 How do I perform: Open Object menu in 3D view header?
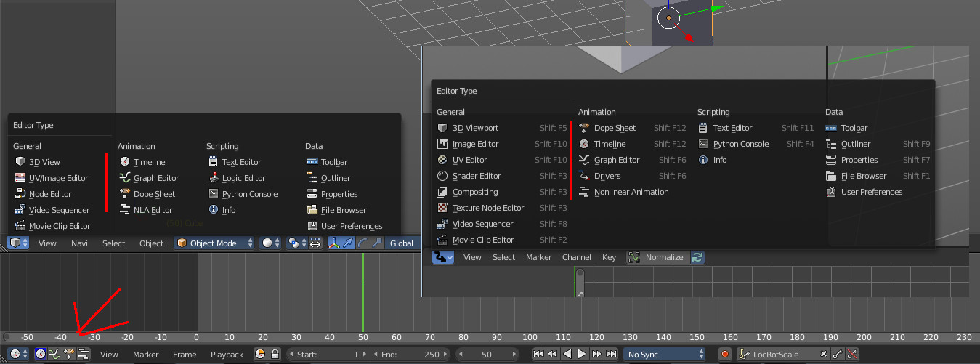coord(152,243)
